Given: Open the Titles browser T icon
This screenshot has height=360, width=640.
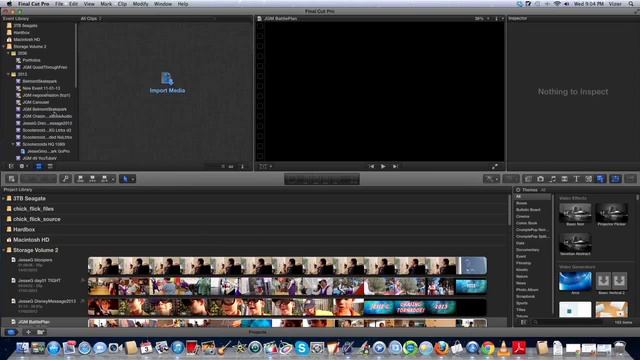Looking at the screenshot, I should pyautogui.click(x=576, y=179).
